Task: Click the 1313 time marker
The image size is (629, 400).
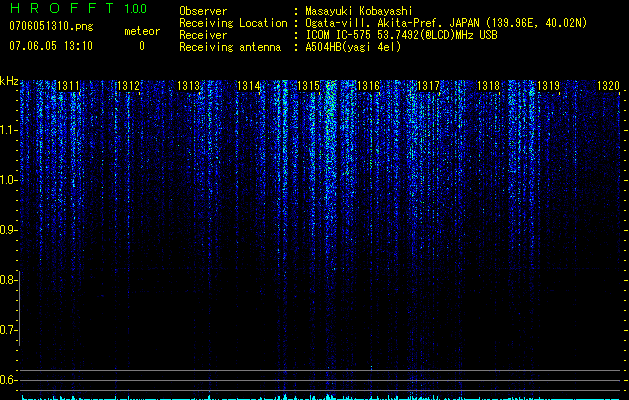Action: coord(189,86)
